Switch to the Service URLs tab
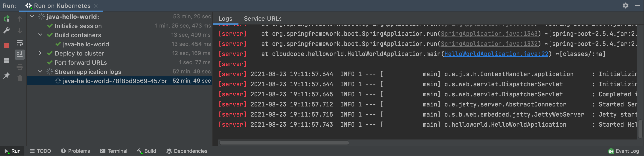Viewport: 644px width, 156px height. pyautogui.click(x=262, y=18)
